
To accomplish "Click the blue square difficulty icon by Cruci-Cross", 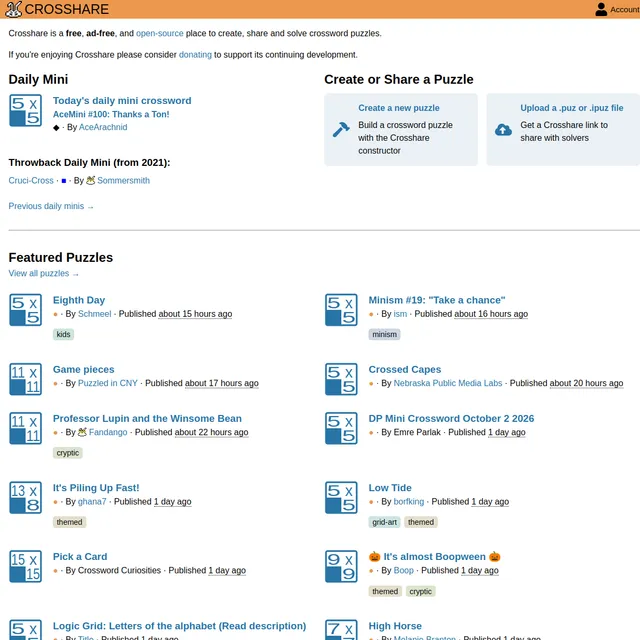I will pyautogui.click(x=64, y=181).
